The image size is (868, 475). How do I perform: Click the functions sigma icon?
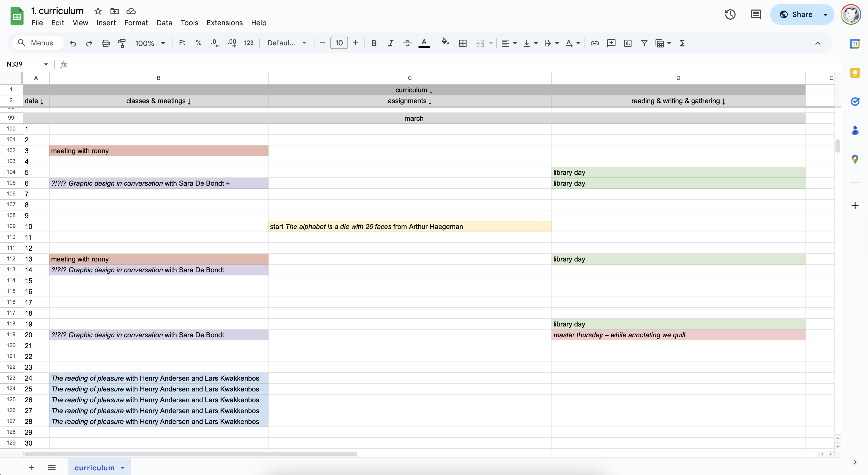(682, 43)
